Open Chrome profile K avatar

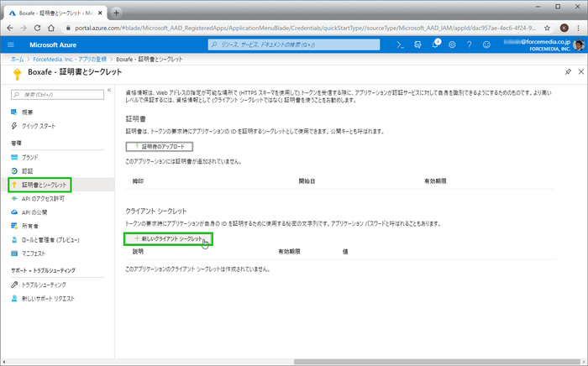564,28
